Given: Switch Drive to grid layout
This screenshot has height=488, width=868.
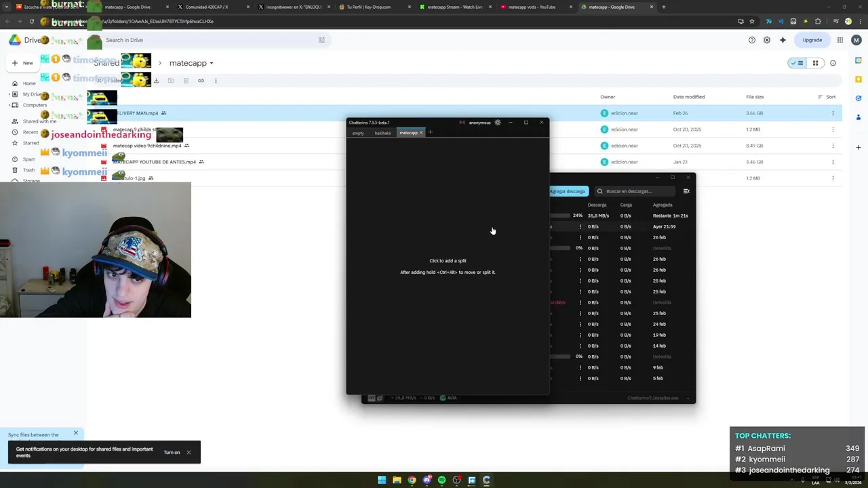Looking at the screenshot, I should [x=815, y=63].
